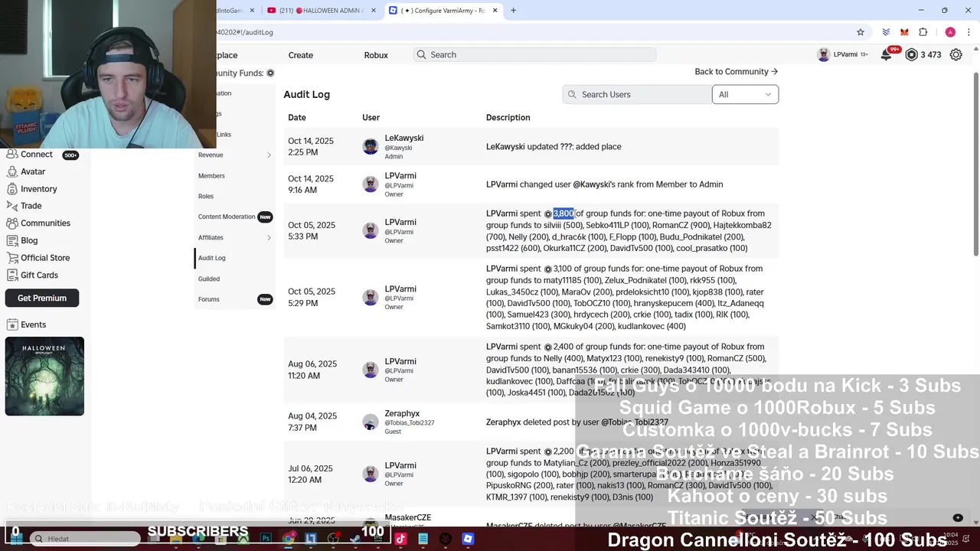
Task: Click LeKawyski's avatar in the audit log
Action: click(x=371, y=147)
